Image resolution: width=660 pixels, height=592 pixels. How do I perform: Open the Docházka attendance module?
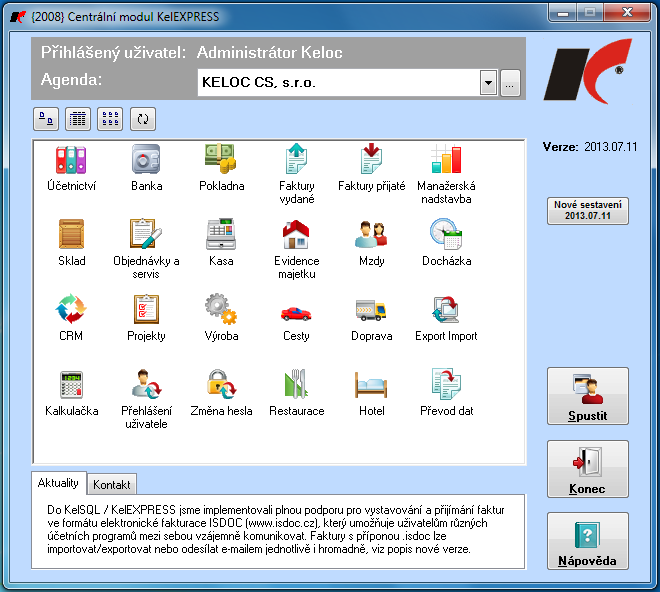(446, 243)
